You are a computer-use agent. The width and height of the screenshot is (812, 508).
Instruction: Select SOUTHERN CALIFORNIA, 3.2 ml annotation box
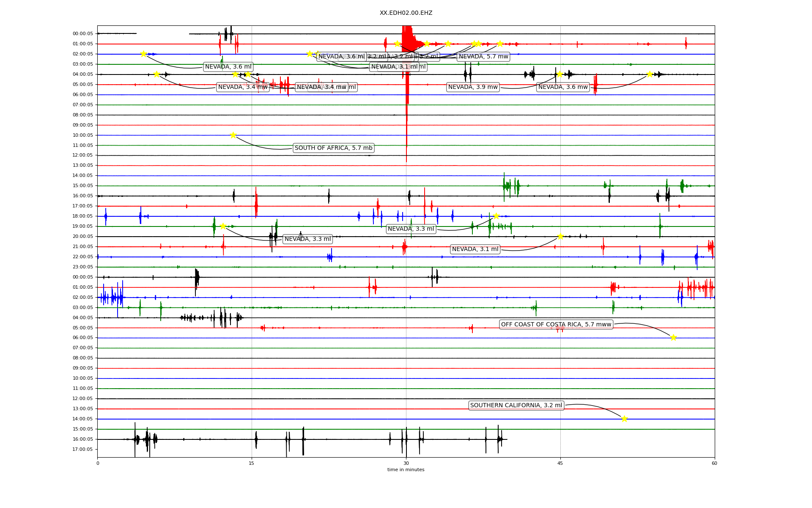pos(516,406)
